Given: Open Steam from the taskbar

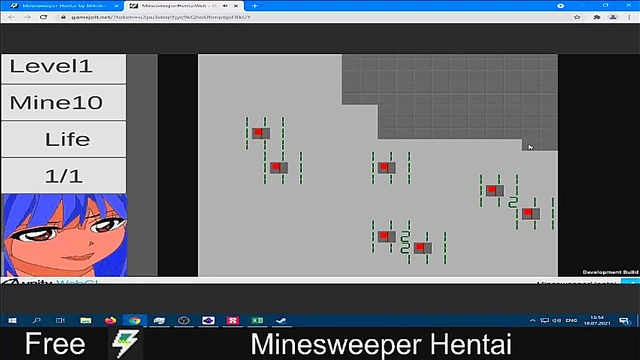Looking at the screenshot, I should coord(281,320).
